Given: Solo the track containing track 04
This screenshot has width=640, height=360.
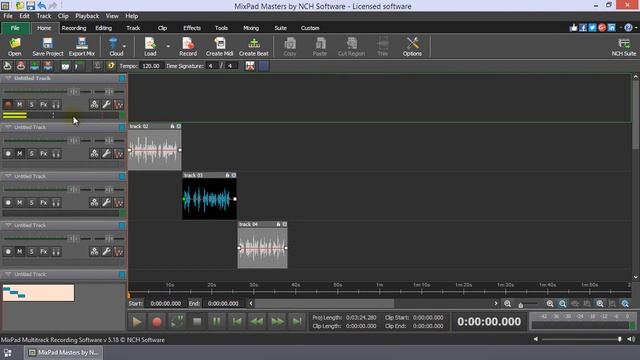Looking at the screenshot, I should (31, 252).
